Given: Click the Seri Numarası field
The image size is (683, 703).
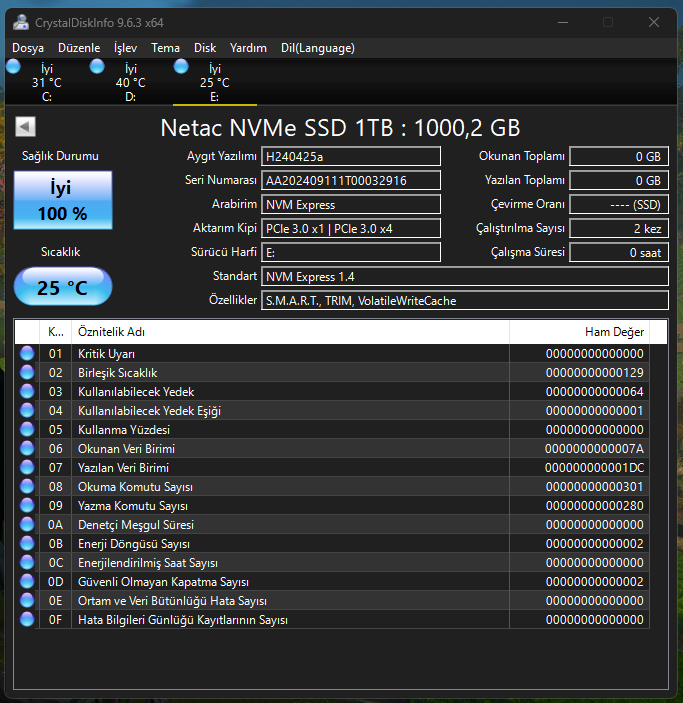Looking at the screenshot, I should click(x=351, y=180).
